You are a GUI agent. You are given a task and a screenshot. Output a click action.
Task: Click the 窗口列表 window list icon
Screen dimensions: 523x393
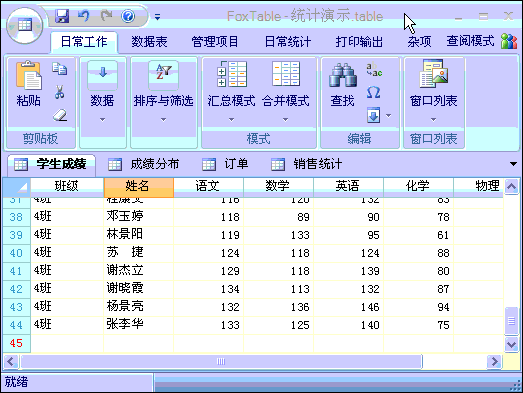click(x=434, y=74)
